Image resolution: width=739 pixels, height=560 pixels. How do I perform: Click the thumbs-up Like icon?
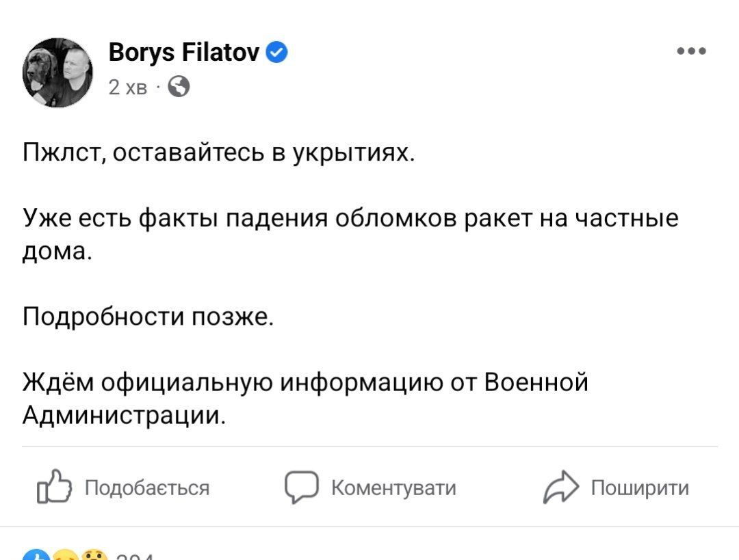[x=54, y=488]
